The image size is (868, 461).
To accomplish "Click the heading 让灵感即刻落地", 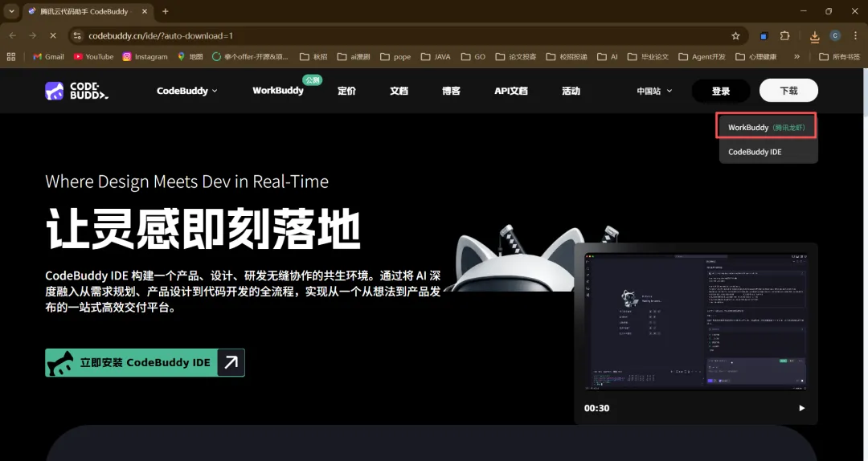I will (203, 229).
